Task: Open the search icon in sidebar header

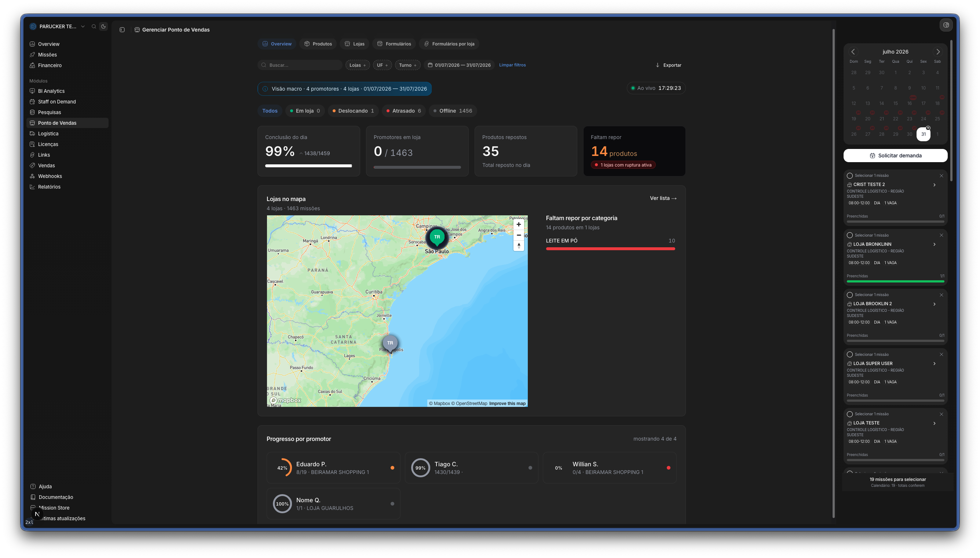Action: pos(94,26)
